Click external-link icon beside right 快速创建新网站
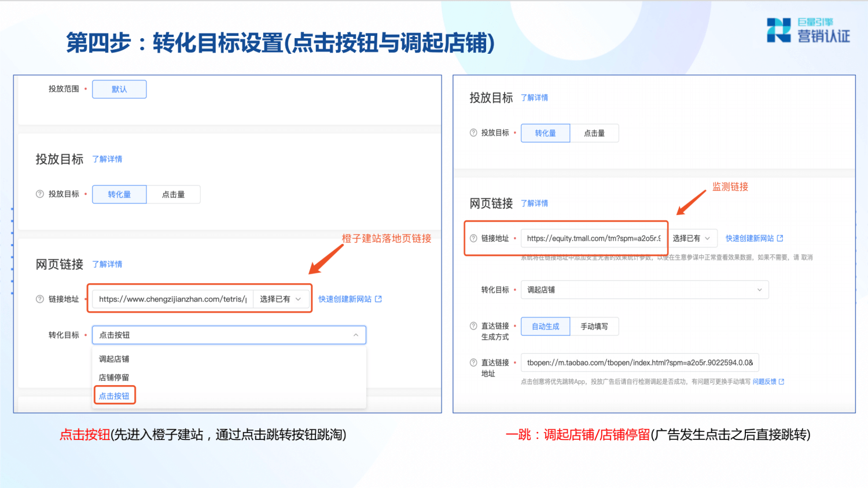This screenshot has width=868, height=488. (x=780, y=238)
